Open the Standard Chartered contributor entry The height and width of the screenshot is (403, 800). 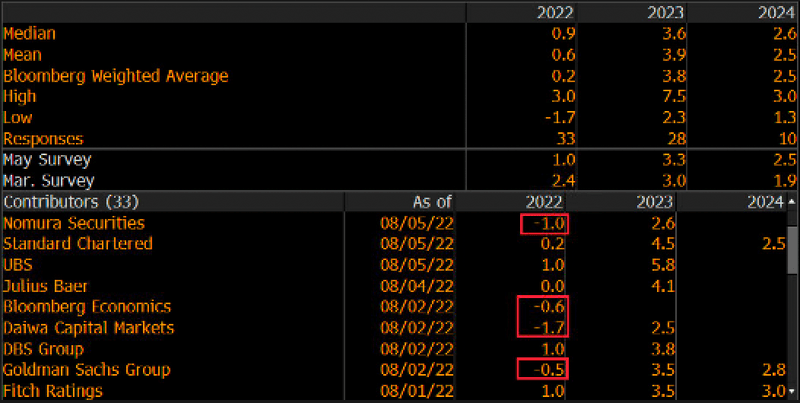tap(78, 244)
